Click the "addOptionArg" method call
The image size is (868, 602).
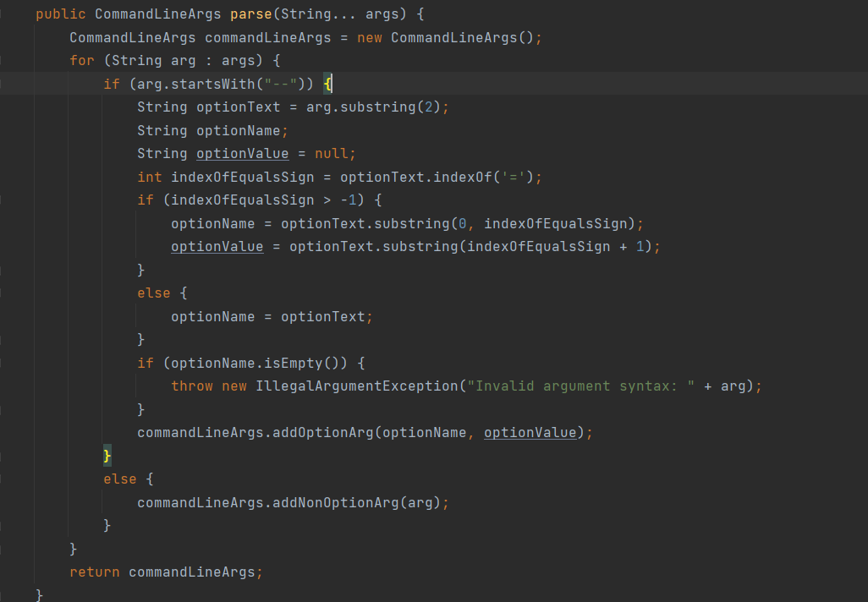[x=322, y=432]
